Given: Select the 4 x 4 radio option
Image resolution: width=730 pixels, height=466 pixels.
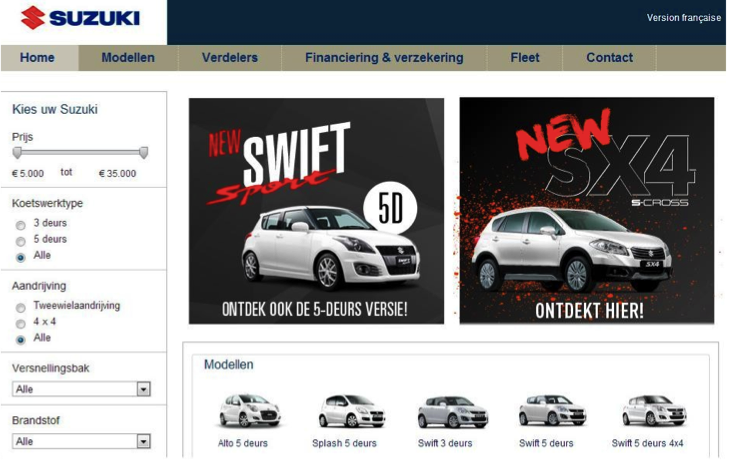Looking at the screenshot, I should pos(20,324).
